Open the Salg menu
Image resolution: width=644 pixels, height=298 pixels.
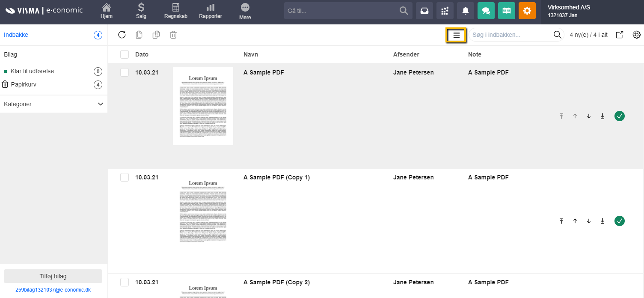(141, 11)
